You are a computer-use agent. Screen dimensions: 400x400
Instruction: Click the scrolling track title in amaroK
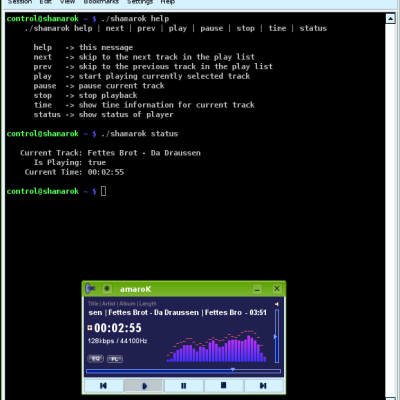tap(177, 313)
